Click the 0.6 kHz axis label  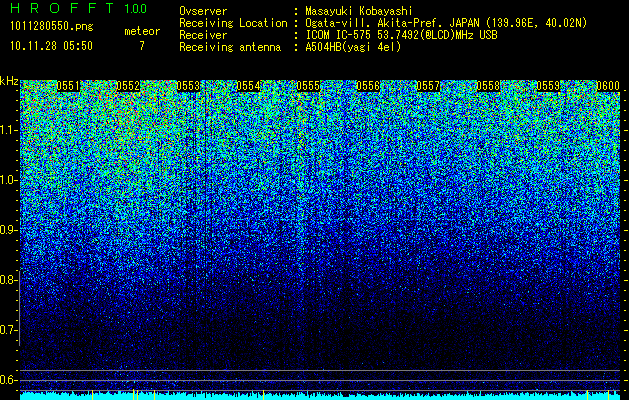(8, 380)
